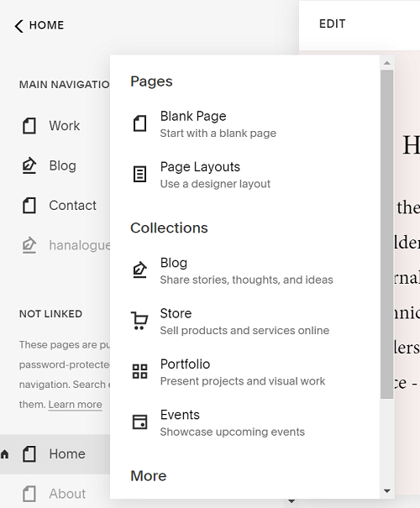Click the Pages heading in popup
Image resolution: width=420 pixels, height=508 pixels.
151,81
